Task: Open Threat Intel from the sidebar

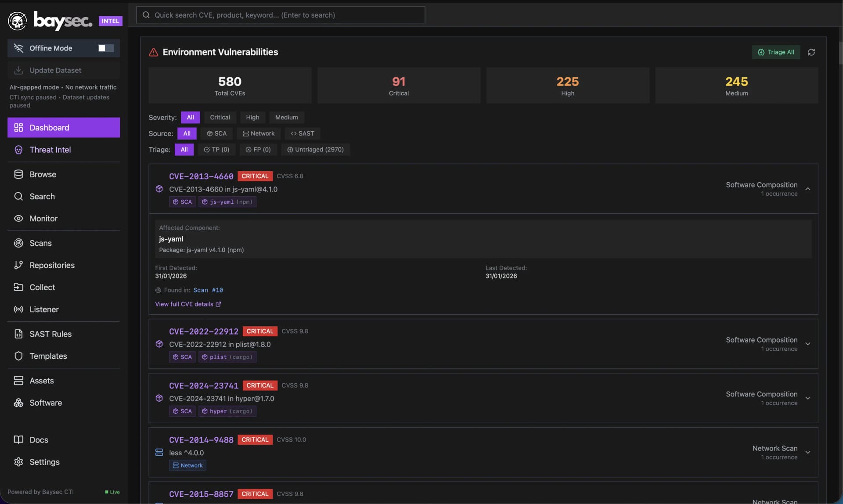Action: click(50, 150)
